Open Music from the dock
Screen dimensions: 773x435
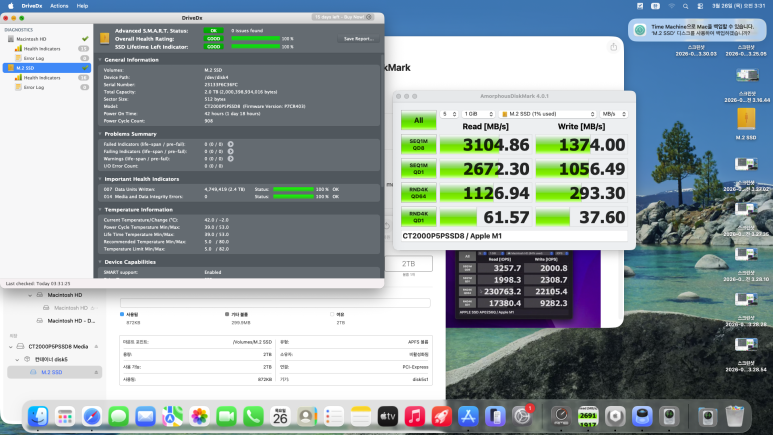point(415,417)
